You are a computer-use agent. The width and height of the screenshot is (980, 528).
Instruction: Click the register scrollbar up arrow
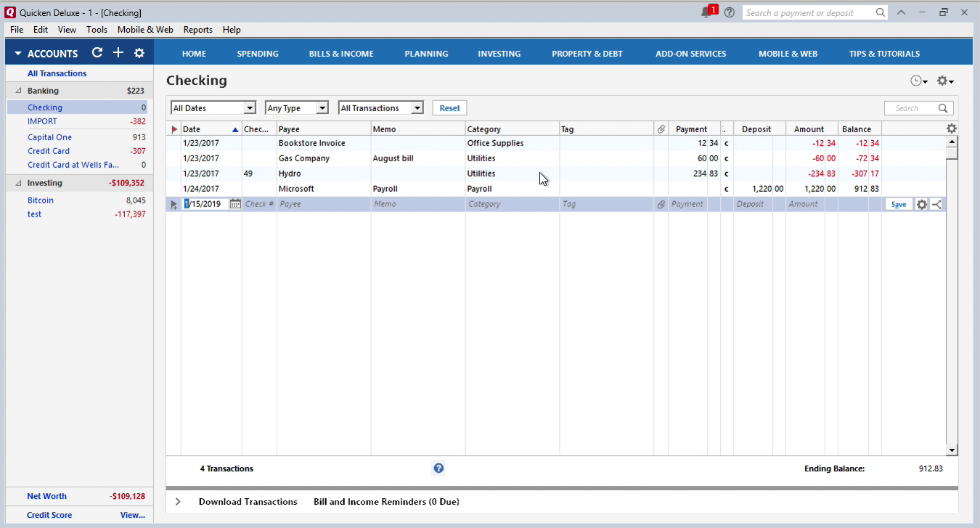[952, 142]
